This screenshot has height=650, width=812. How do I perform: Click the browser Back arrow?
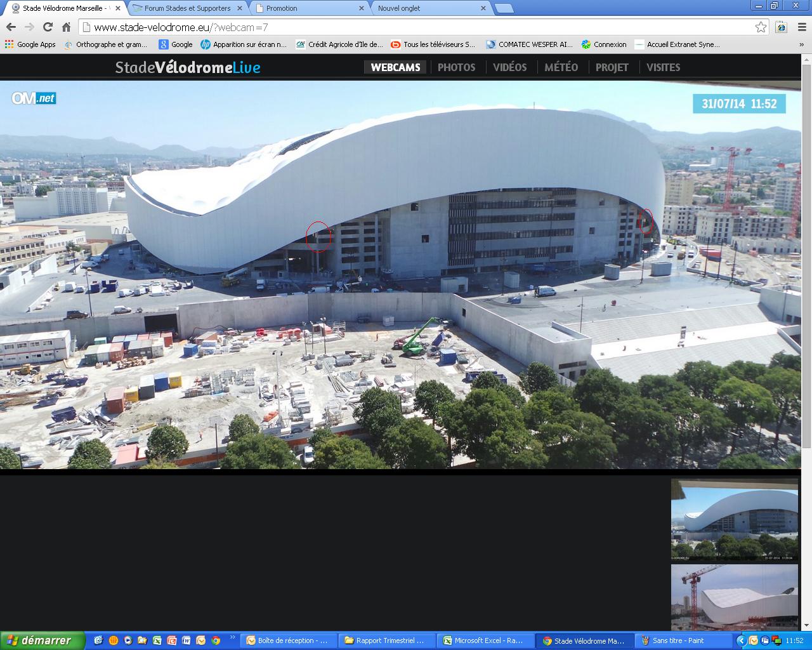[11, 27]
